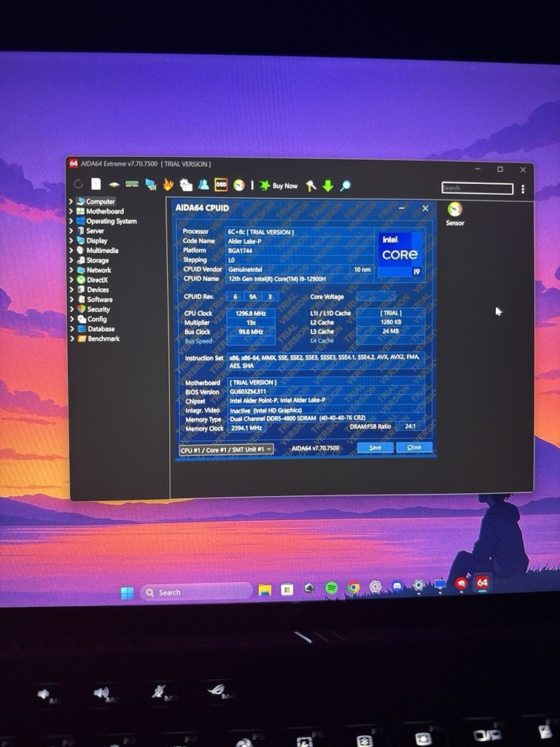This screenshot has height=747, width=560.
Task: Select Server in the sidebar tree
Action: point(96,231)
